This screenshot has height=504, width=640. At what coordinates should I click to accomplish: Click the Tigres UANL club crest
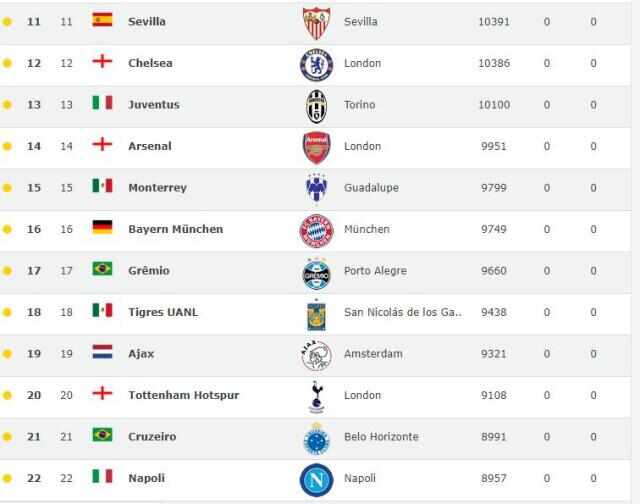tap(316, 313)
